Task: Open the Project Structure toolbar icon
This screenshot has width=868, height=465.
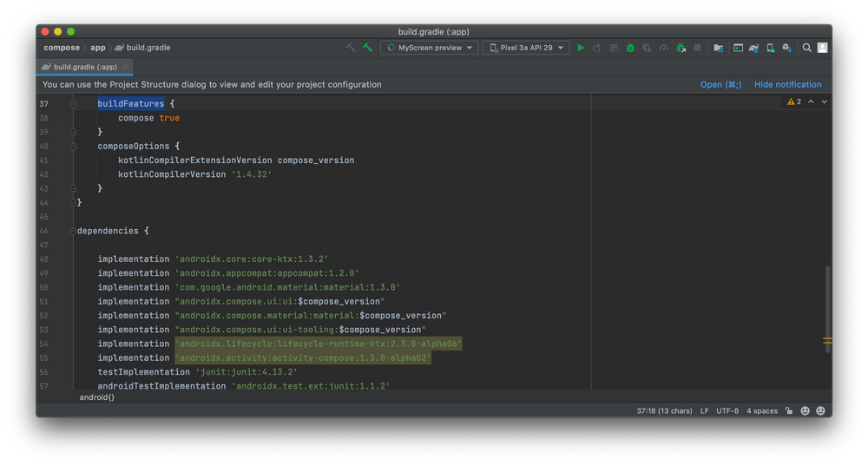Action: pyautogui.click(x=720, y=49)
